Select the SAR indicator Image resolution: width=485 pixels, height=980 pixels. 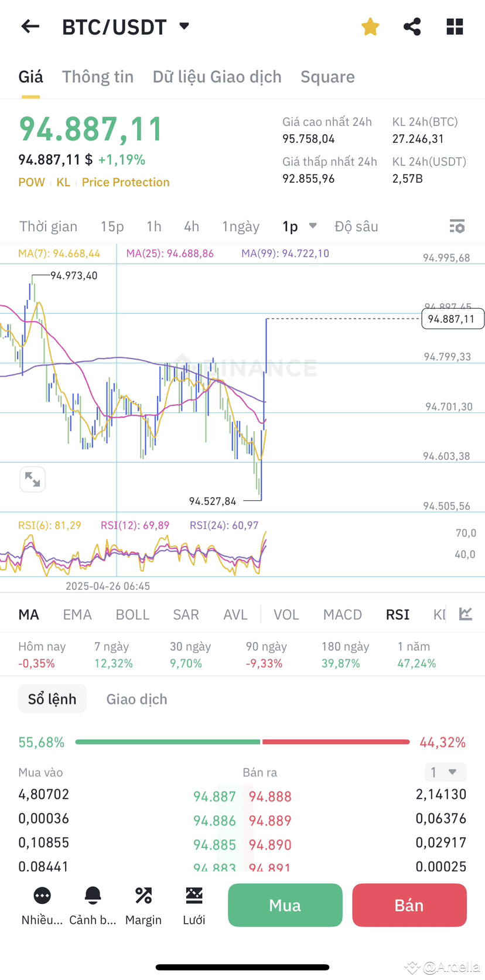tap(186, 614)
